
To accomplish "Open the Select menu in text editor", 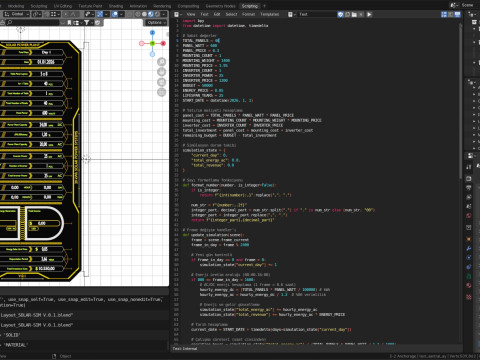I will (x=231, y=14).
